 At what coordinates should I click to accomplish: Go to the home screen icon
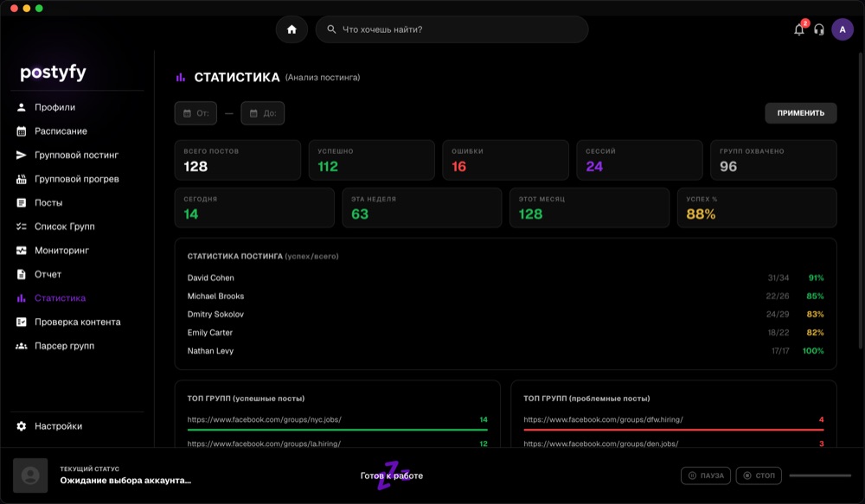pyautogui.click(x=292, y=29)
